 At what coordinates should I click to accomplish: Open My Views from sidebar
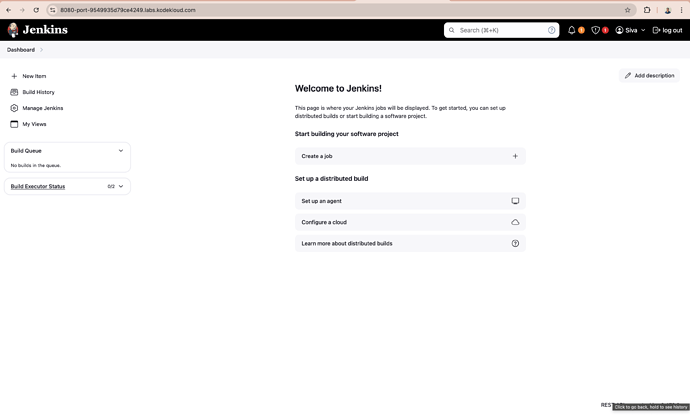tap(34, 124)
